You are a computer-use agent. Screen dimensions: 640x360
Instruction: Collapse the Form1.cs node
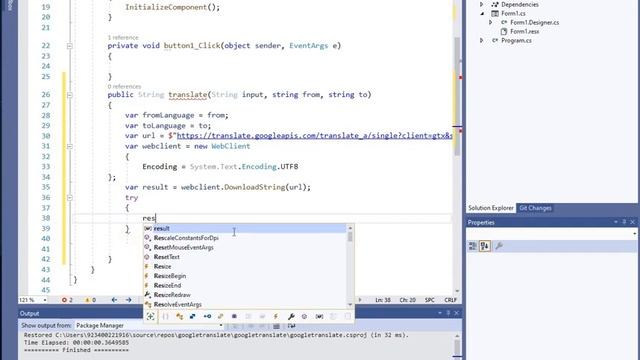click(482, 13)
